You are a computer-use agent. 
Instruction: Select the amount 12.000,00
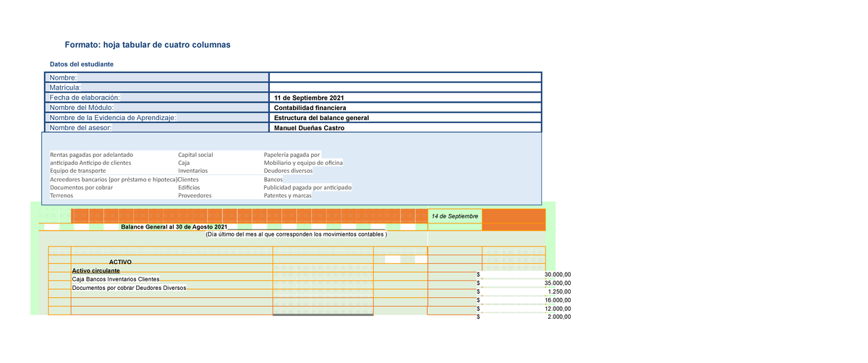pos(558,309)
